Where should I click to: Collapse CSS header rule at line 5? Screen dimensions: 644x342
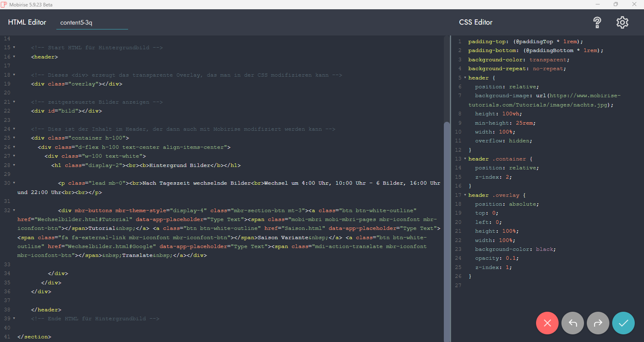(x=465, y=78)
